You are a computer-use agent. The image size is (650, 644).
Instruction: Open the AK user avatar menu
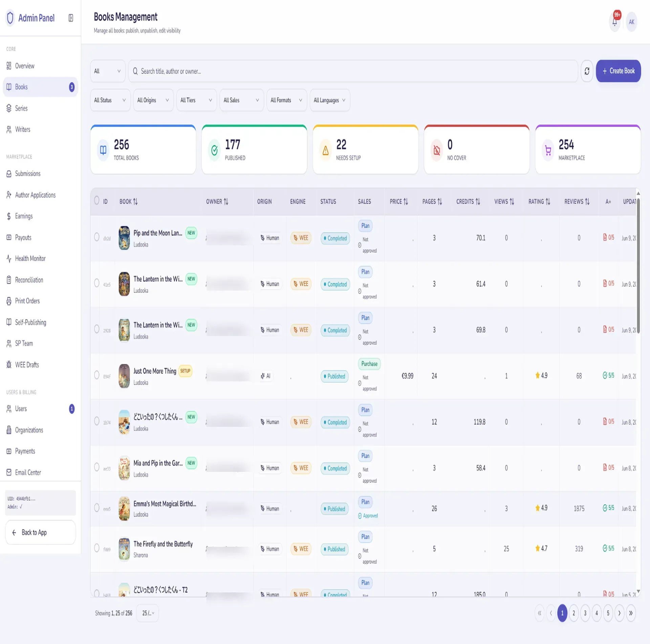[631, 22]
